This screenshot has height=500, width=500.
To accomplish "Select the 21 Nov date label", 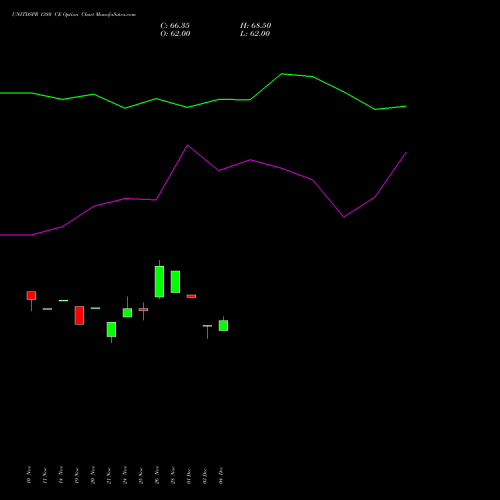I will 109,475.
